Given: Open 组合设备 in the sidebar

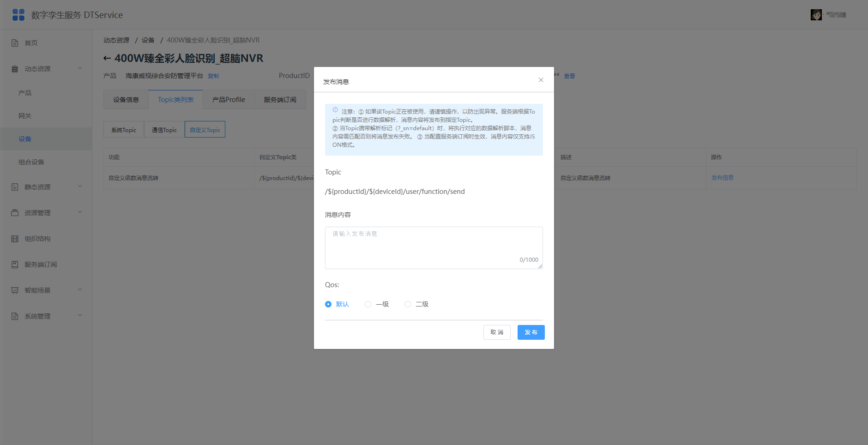Looking at the screenshot, I should pos(46,162).
